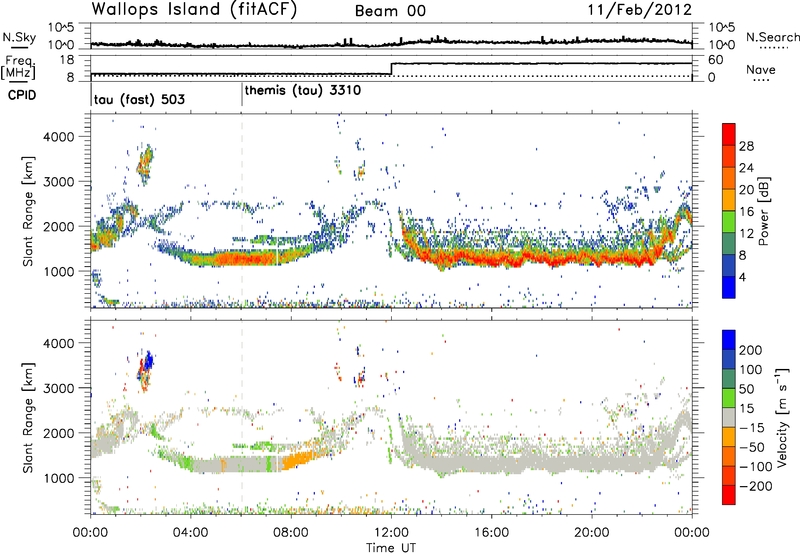
Task: Click the 'Time UT' axis title
Action: (x=391, y=548)
